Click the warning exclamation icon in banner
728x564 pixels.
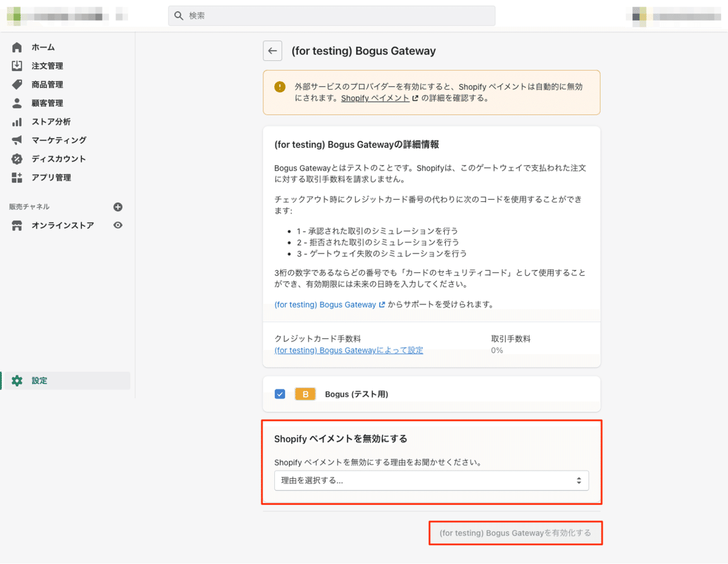[x=280, y=87]
